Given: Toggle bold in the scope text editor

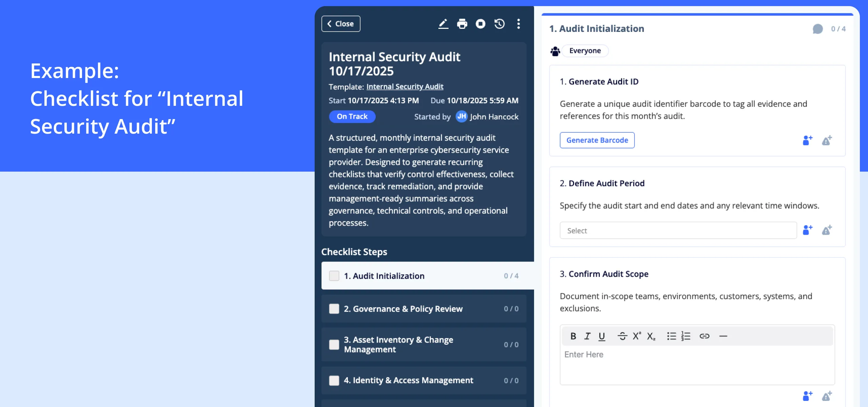Looking at the screenshot, I should tap(573, 336).
